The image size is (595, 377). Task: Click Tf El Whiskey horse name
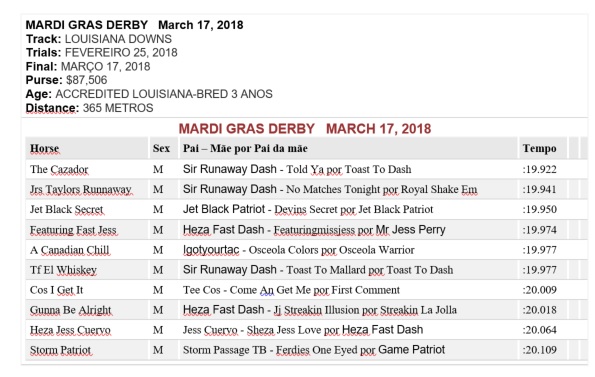click(63, 270)
